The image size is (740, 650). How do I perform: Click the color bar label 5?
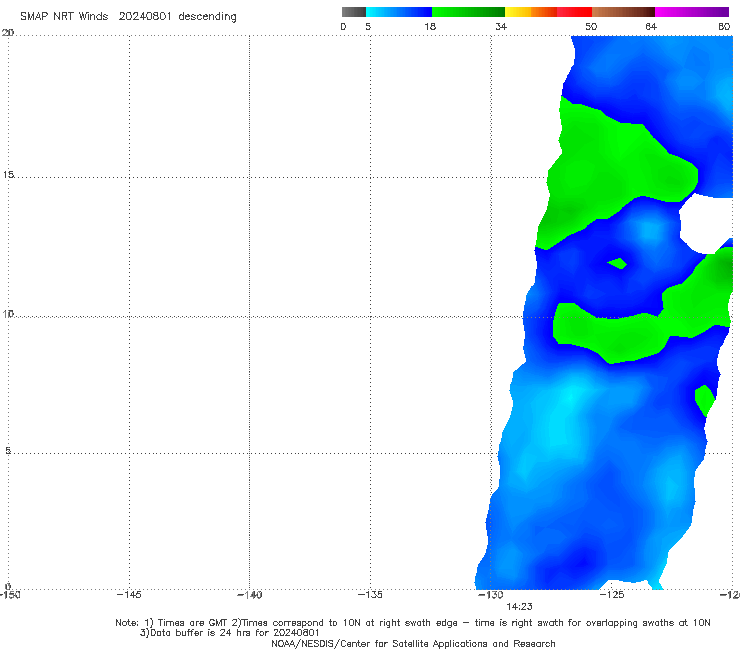[x=368, y=27]
